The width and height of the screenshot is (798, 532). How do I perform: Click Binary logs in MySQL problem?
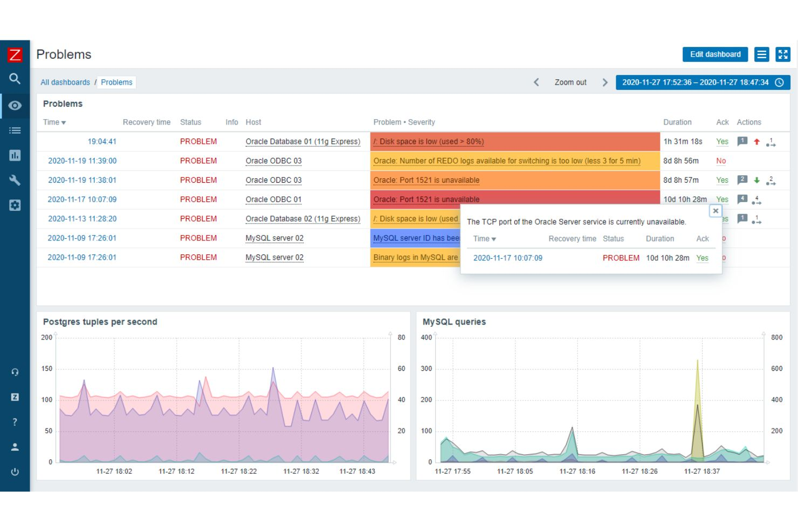click(416, 258)
